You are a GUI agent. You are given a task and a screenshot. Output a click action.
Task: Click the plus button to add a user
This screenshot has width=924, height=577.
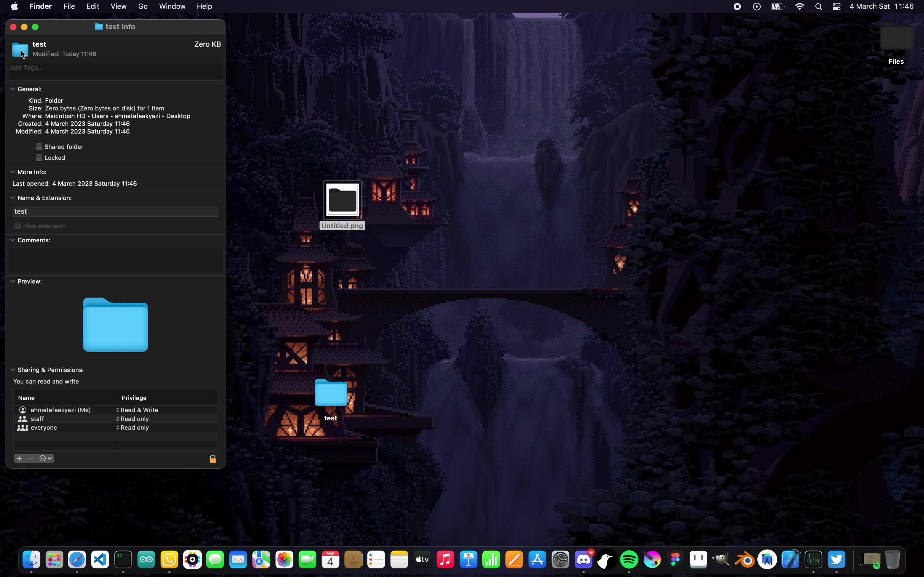pyautogui.click(x=19, y=458)
